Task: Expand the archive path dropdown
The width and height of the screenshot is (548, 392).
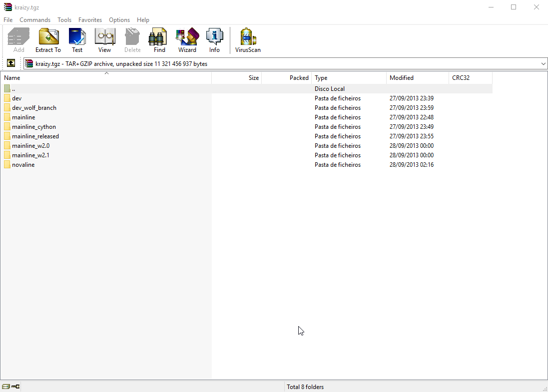Action: coord(544,64)
